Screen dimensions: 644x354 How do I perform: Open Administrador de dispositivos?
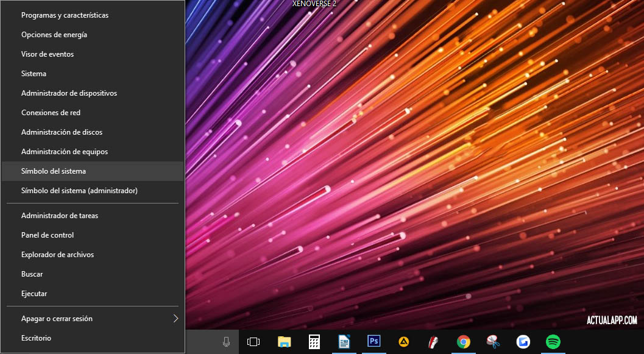tap(93, 93)
